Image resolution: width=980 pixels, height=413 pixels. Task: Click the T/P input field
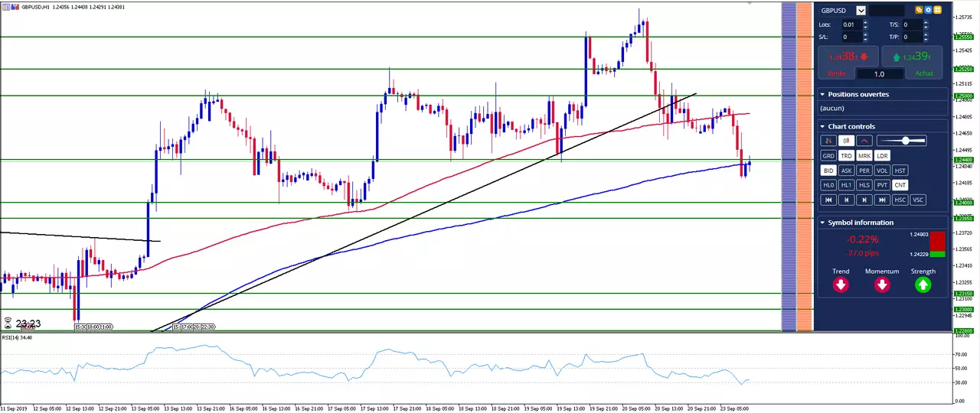click(912, 37)
